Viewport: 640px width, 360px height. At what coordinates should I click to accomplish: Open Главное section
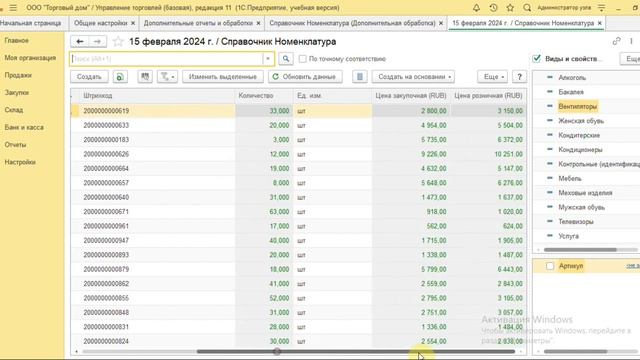tap(17, 40)
